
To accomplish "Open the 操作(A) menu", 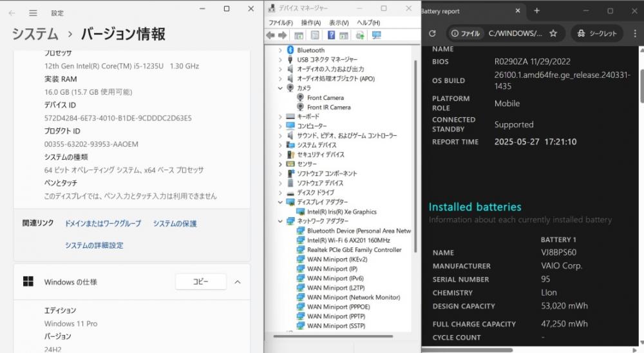I will pyautogui.click(x=310, y=23).
